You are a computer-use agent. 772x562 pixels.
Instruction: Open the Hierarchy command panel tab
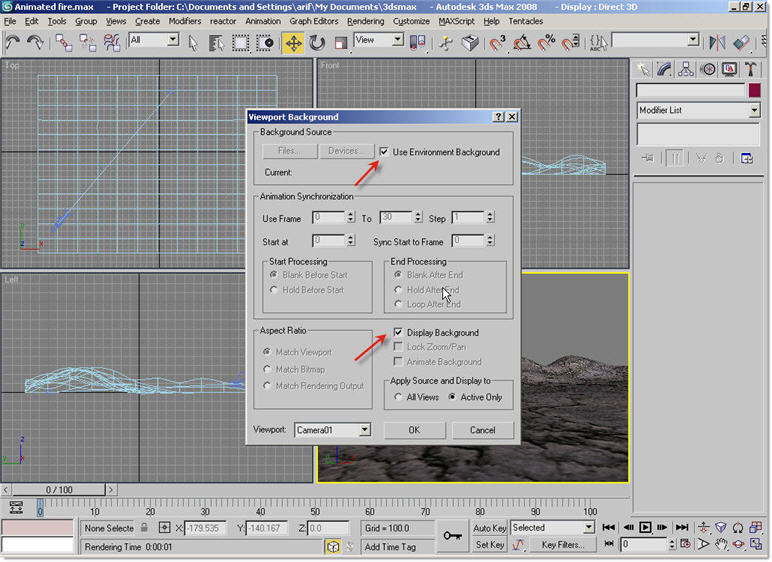pos(686,69)
